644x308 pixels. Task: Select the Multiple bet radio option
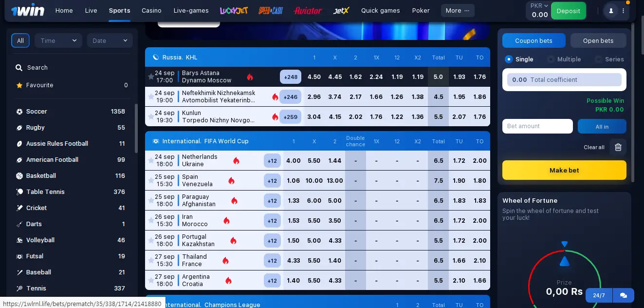pos(551,59)
